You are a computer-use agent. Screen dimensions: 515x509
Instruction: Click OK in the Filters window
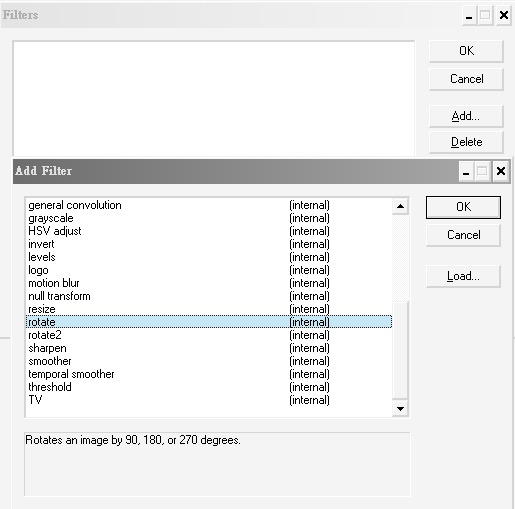(466, 51)
